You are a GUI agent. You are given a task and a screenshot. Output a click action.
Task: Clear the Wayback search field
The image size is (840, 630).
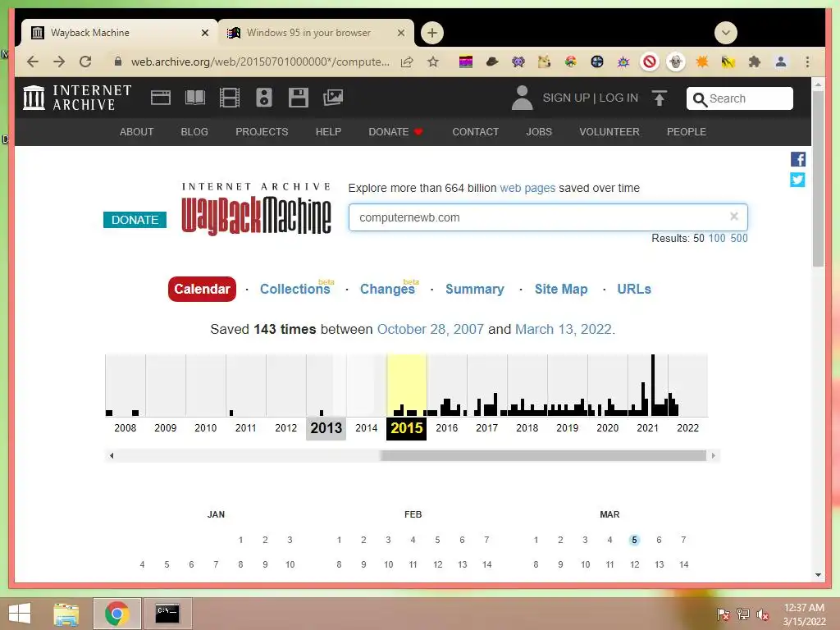[x=734, y=217]
